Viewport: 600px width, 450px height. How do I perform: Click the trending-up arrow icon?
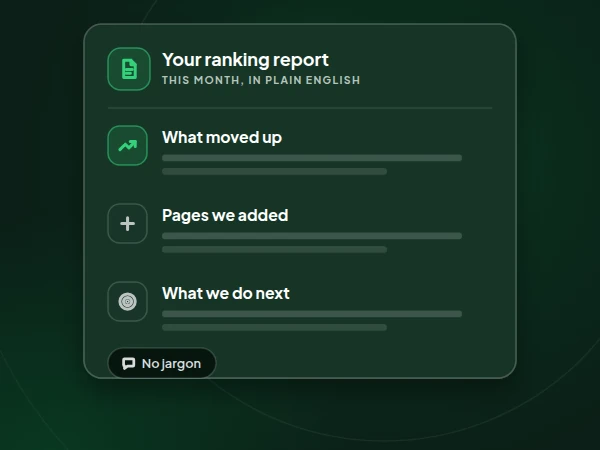tap(127, 145)
